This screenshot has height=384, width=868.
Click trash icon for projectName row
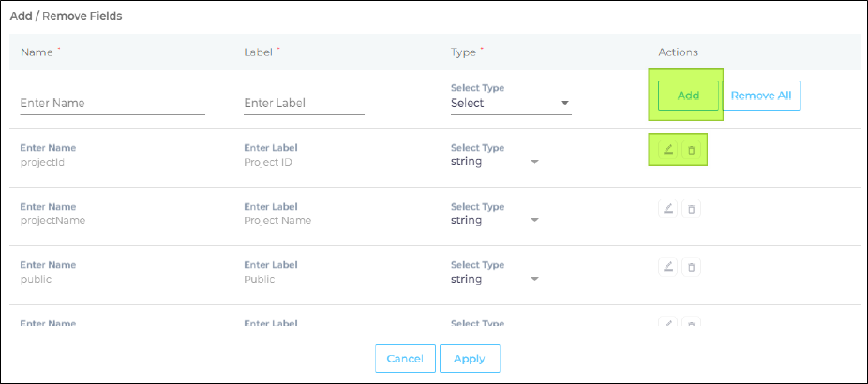[691, 209]
